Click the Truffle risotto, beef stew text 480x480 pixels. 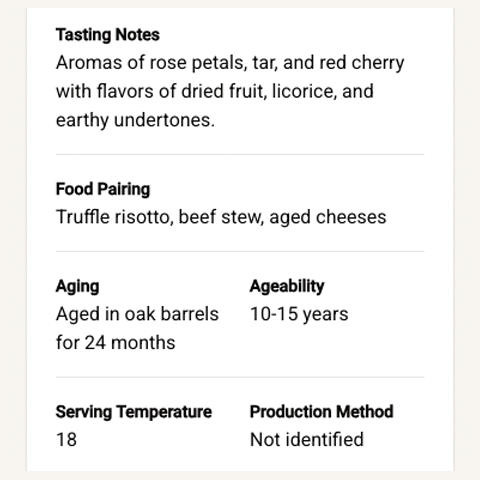[x=160, y=217]
